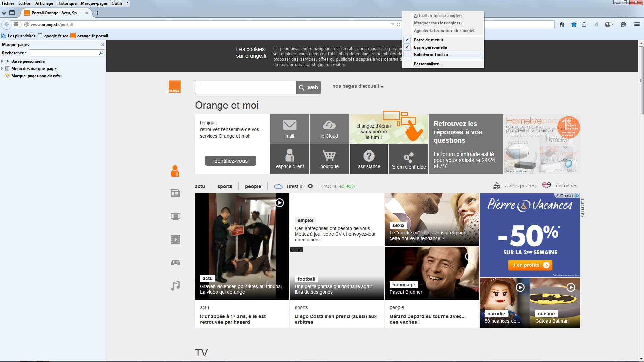This screenshot has width=644, height=362.
Task: Click the music note sidebar icon
Action: (x=175, y=286)
